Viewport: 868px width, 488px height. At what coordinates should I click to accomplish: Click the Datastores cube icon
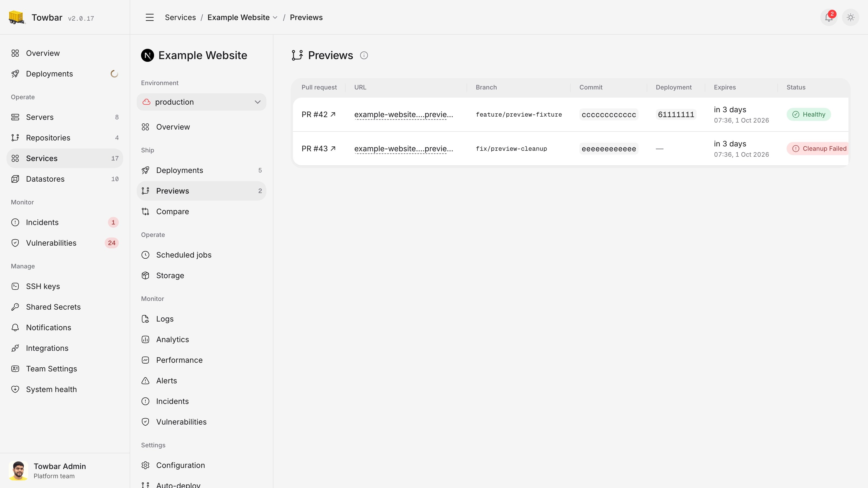[15, 179]
